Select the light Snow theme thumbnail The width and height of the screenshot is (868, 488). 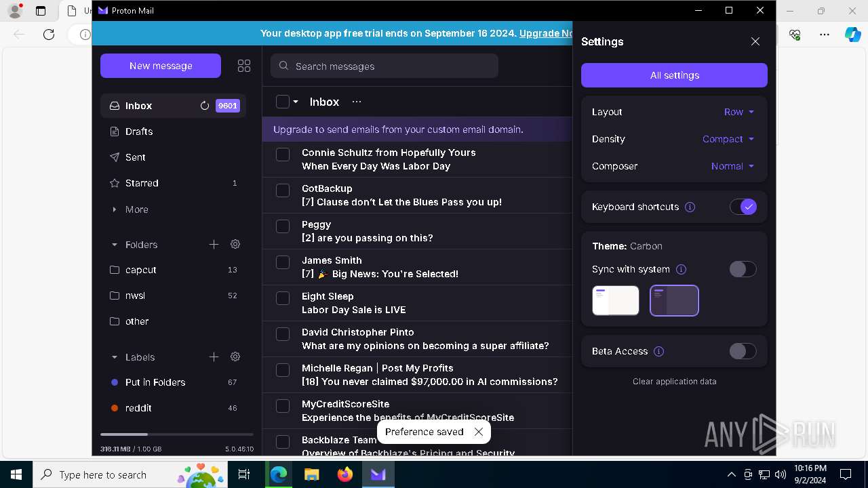click(616, 300)
